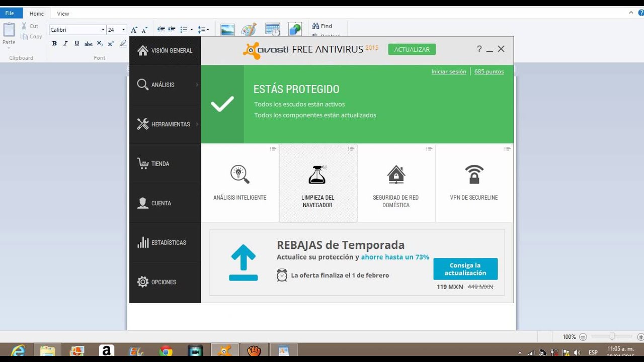
Task: Open File Explorer from taskbar
Action: (47, 351)
